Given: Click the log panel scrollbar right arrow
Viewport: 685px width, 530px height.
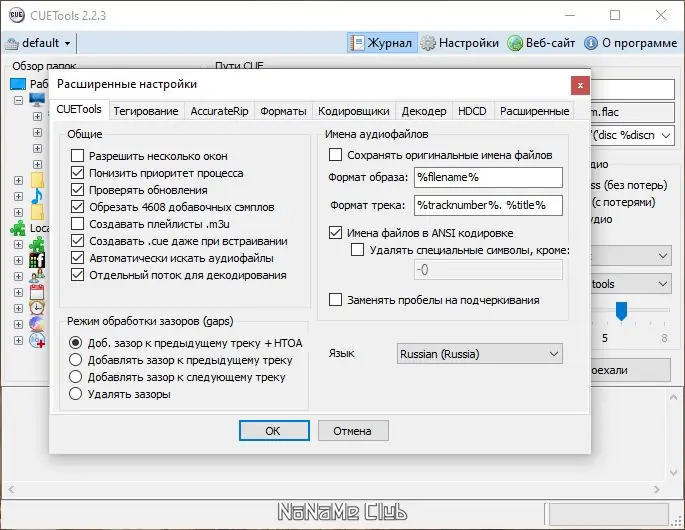Looking at the screenshot, I should click(x=657, y=490).
